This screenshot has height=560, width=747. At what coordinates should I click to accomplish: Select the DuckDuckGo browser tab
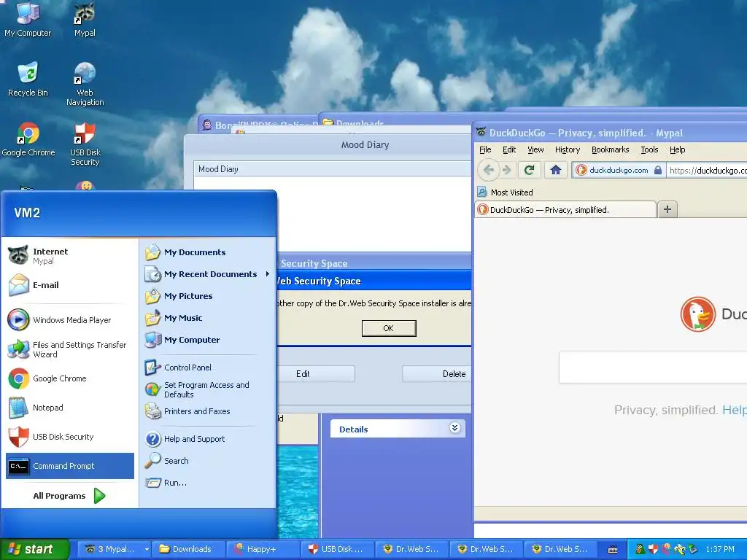click(565, 209)
